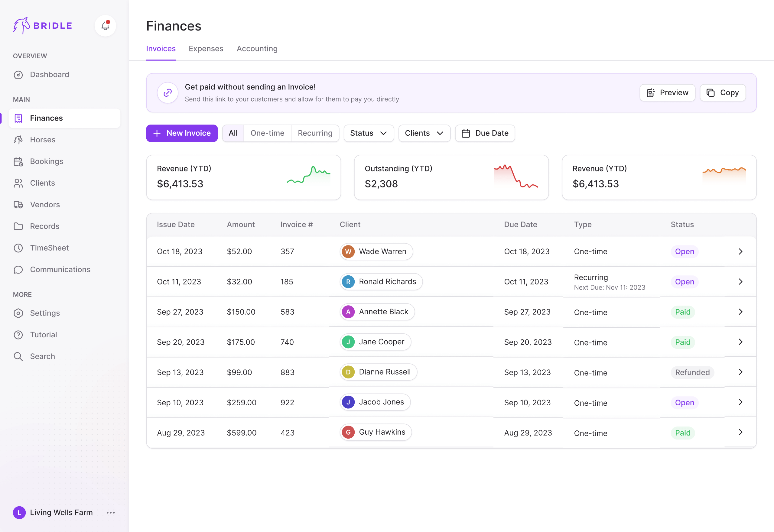
Task: Click the notification bell icon
Action: 105,26
